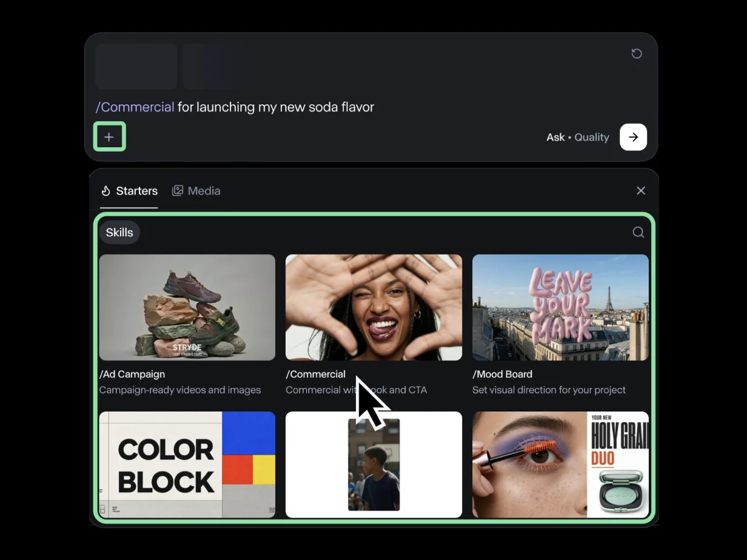Open the Ask mode selector
The image size is (747, 560).
(555, 137)
